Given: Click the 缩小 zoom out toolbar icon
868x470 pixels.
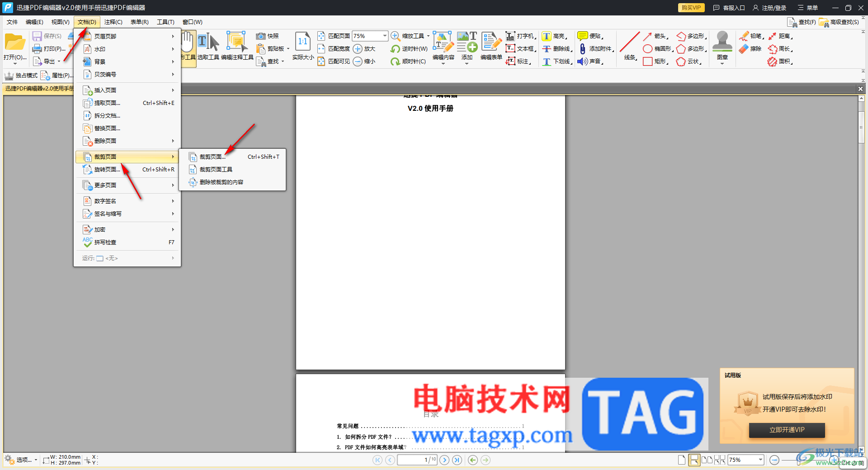Looking at the screenshot, I should click(x=358, y=62).
